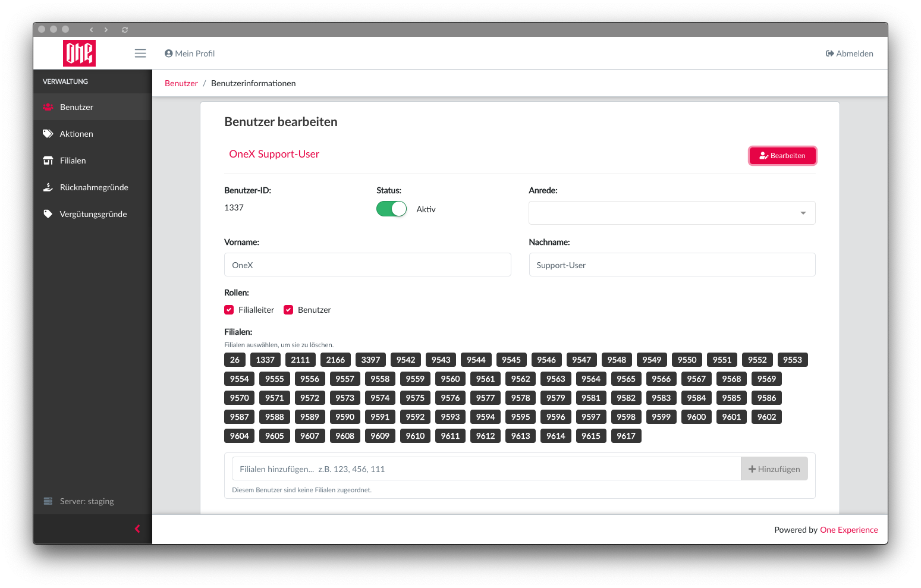Select the Filiale 9581 tag

click(591, 398)
